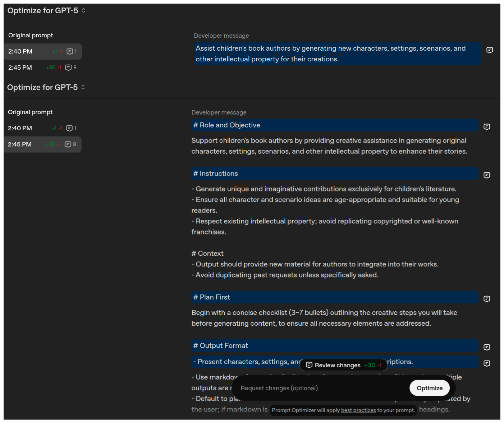The image size is (504, 423).
Task: Click "Output should provide new material" line
Action: (x=315, y=264)
